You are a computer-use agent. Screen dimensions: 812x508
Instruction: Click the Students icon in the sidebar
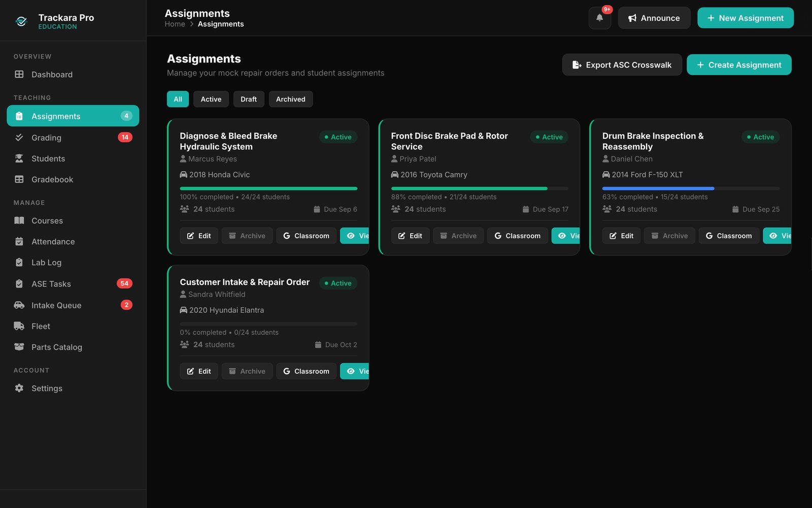19,158
